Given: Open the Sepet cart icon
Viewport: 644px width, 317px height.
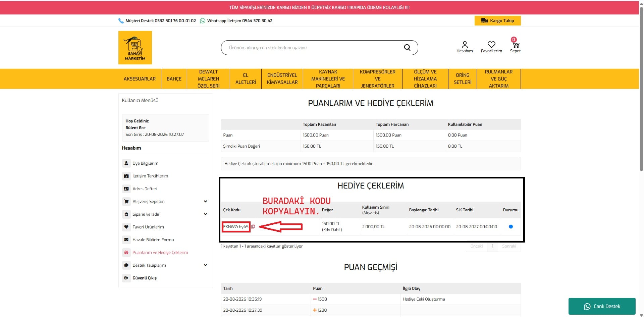Looking at the screenshot, I should tap(516, 46).
